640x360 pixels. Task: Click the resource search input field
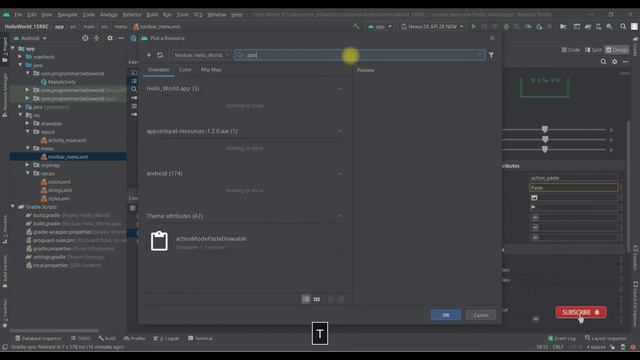coord(360,55)
